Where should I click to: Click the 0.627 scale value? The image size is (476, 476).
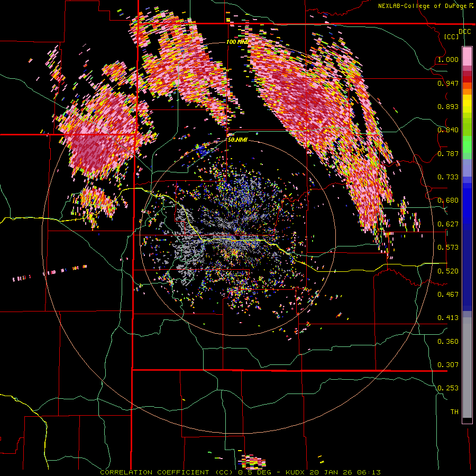pyautogui.click(x=448, y=224)
